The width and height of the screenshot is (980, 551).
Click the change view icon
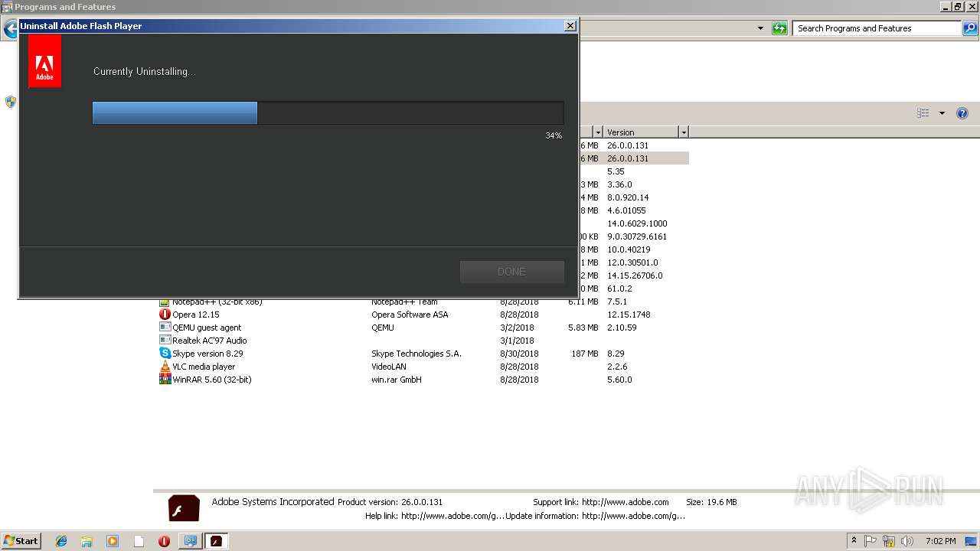tap(923, 113)
